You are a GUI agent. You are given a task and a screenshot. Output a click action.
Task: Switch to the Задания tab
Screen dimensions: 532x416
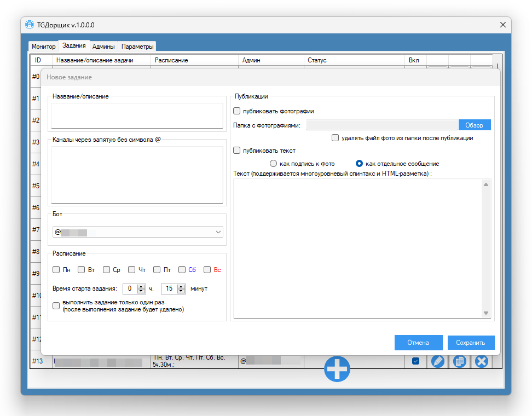pos(74,45)
